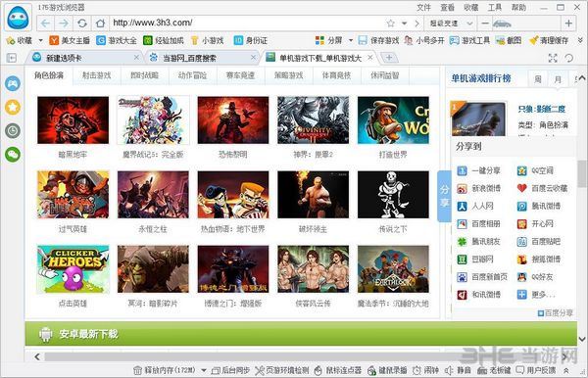This screenshot has width=588, height=378.
Task: Toggle the sidebar panel icon
Action: [x=12, y=58]
